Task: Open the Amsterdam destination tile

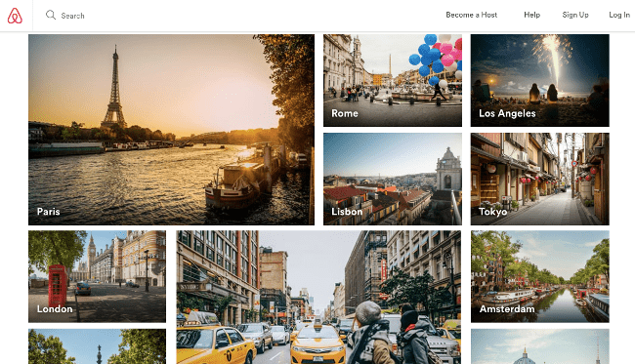Action: pyautogui.click(x=540, y=276)
